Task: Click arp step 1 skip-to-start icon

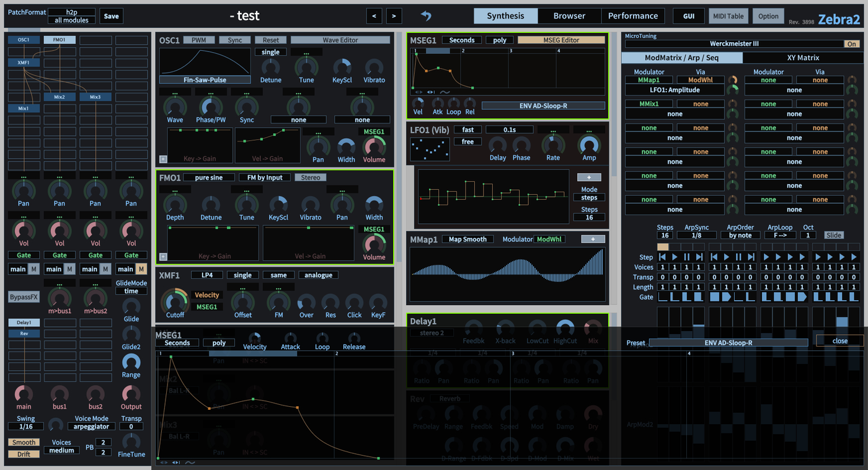Action: 662,257
